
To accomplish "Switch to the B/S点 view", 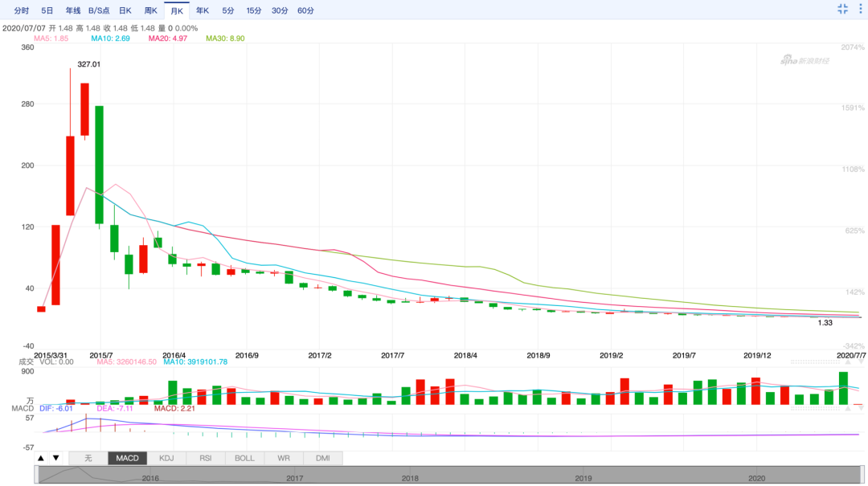I will [100, 10].
